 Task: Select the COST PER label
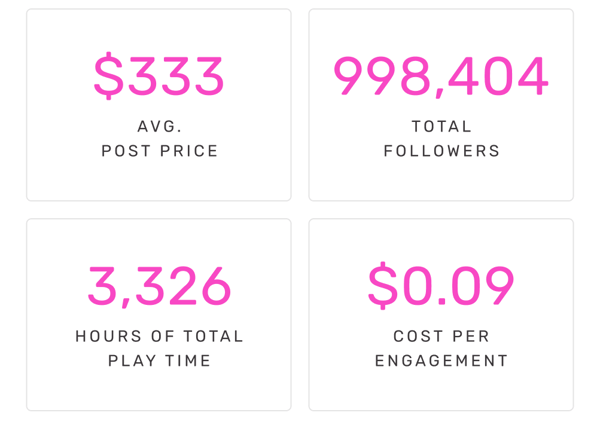(x=441, y=336)
